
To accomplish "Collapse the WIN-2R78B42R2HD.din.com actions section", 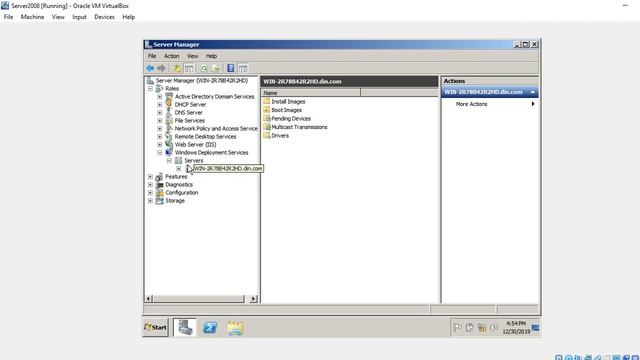I will [533, 92].
